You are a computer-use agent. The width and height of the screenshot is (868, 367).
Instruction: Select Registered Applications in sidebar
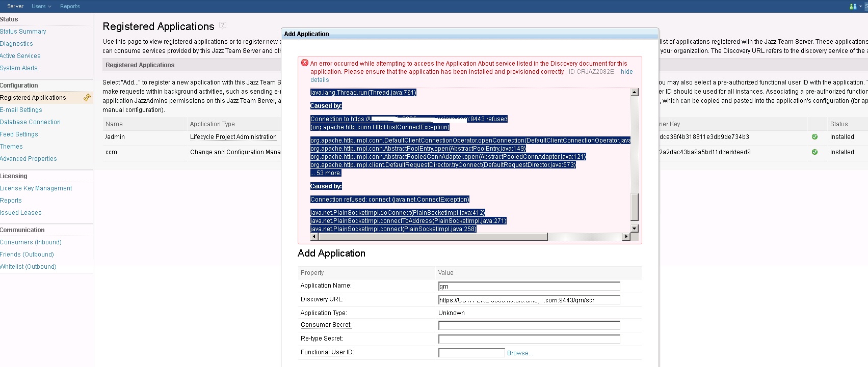33,98
